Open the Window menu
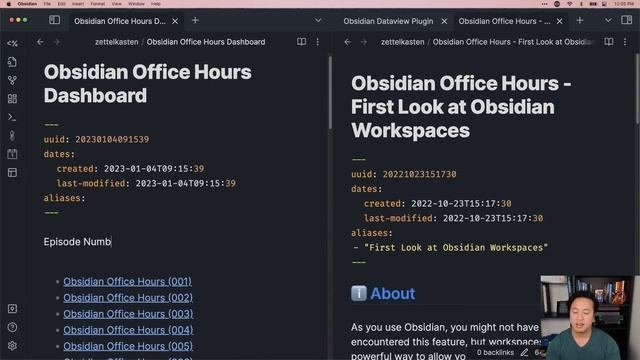 coord(136,4)
